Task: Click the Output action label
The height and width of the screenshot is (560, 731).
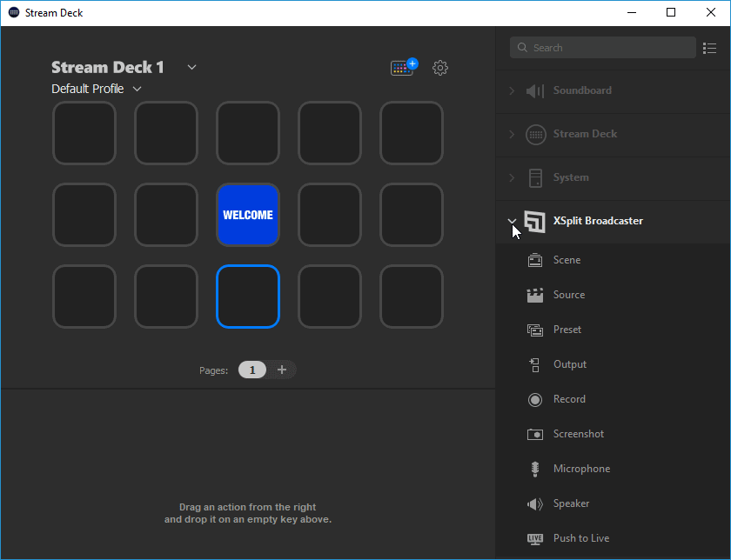Action: click(x=570, y=364)
